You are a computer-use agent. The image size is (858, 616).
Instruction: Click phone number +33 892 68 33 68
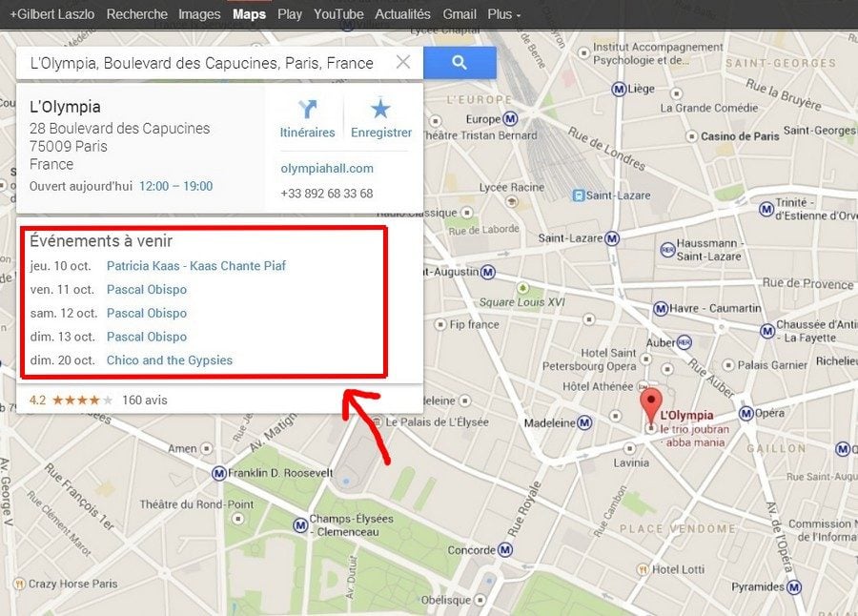point(327,194)
